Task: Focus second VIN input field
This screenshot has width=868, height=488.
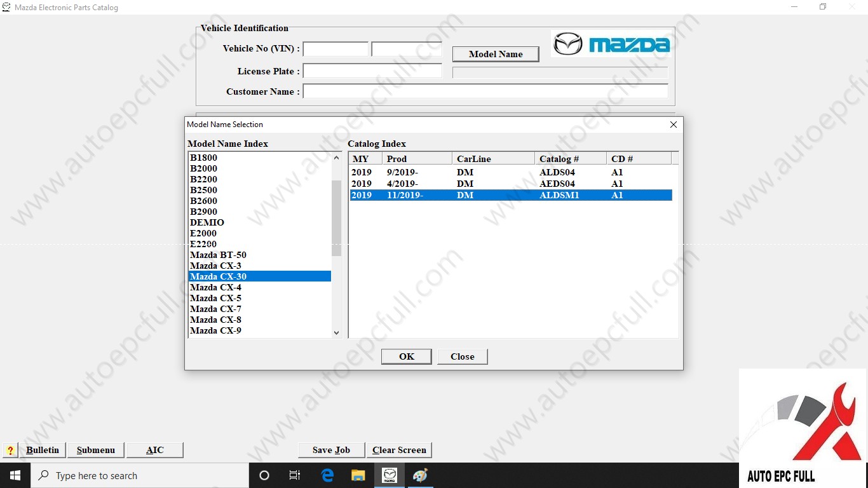Action: (x=407, y=49)
